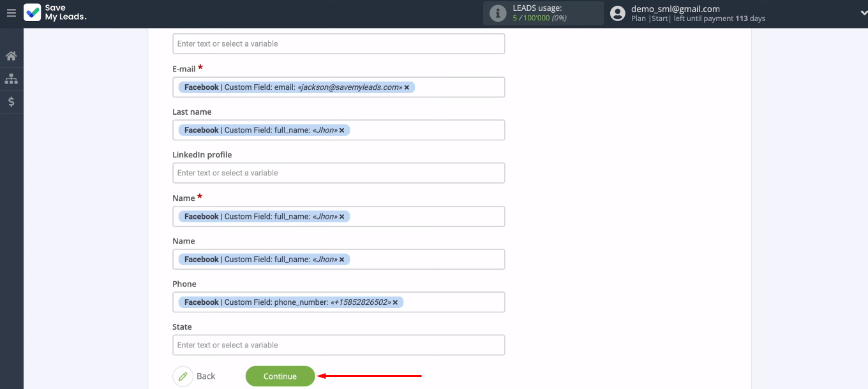This screenshot has width=868, height=389.
Task: Focus the E-mail input field
Action: pos(339,87)
